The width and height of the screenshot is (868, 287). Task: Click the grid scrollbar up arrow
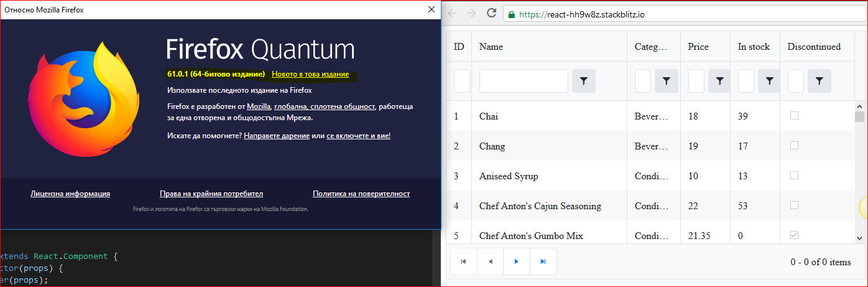859,106
